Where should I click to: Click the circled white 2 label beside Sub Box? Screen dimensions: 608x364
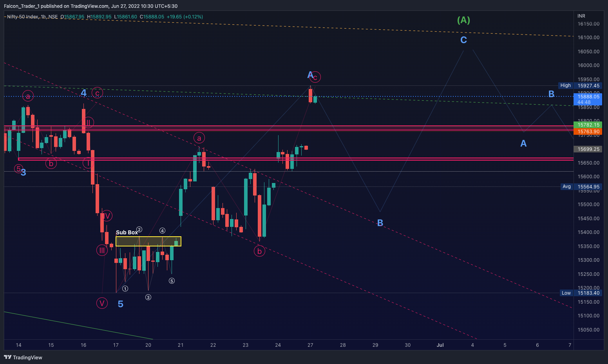pyautogui.click(x=139, y=230)
